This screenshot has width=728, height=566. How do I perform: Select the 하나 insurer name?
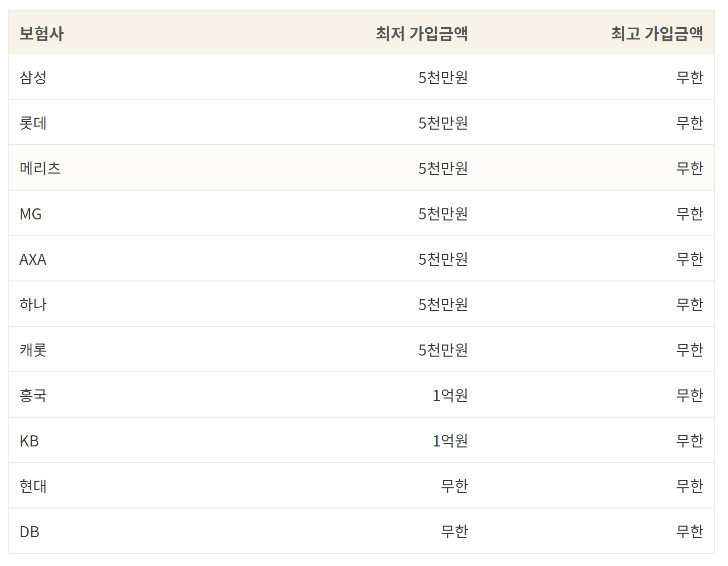pos(33,304)
